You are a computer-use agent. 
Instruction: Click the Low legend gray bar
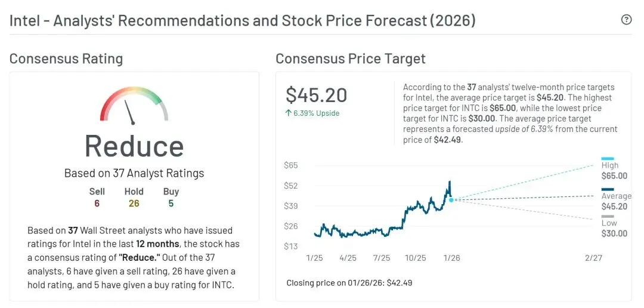tap(608, 216)
